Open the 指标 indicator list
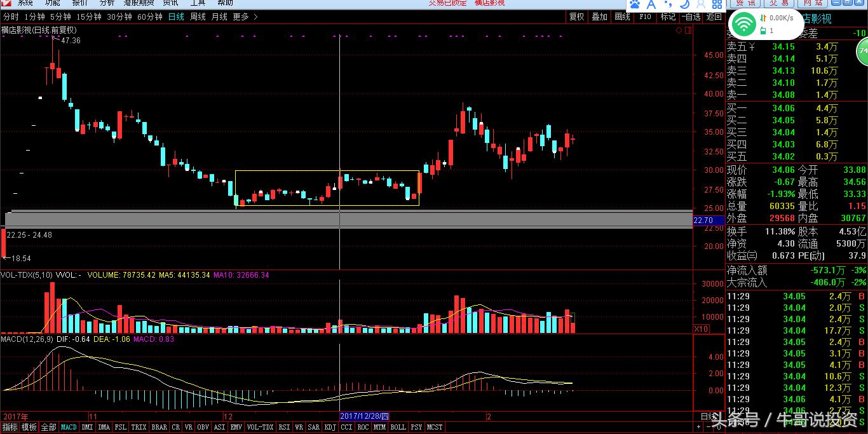The height and width of the screenshot is (434, 868). [10, 428]
